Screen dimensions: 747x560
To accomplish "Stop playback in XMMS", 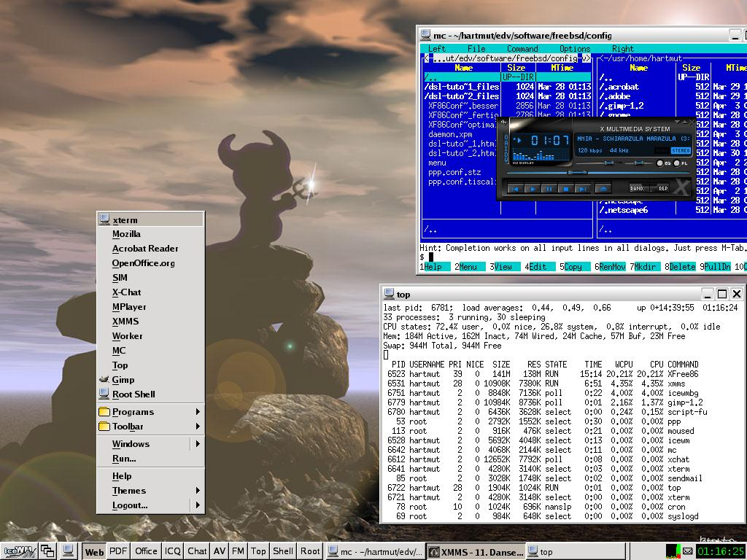I will 565,189.
